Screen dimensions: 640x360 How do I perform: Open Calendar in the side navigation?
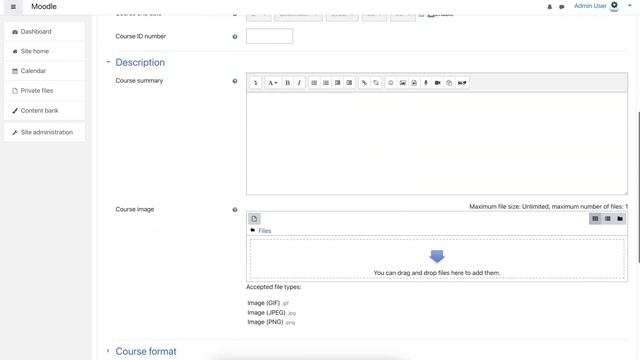(x=44, y=71)
